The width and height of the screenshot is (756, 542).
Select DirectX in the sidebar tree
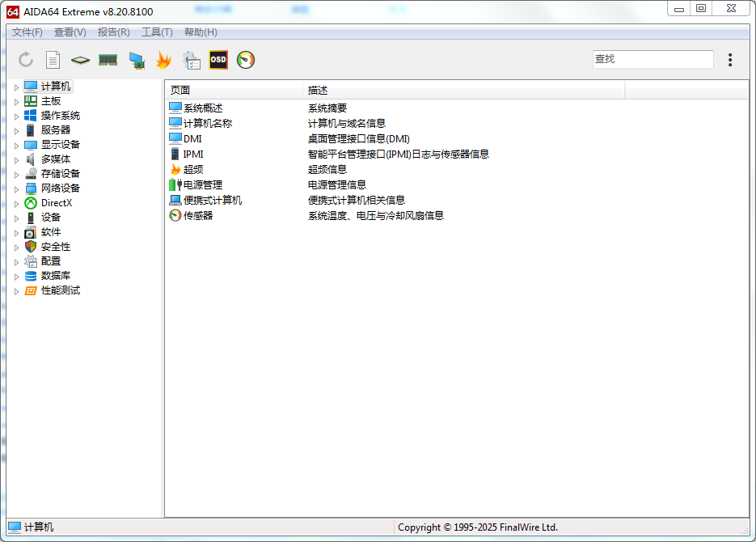point(57,203)
